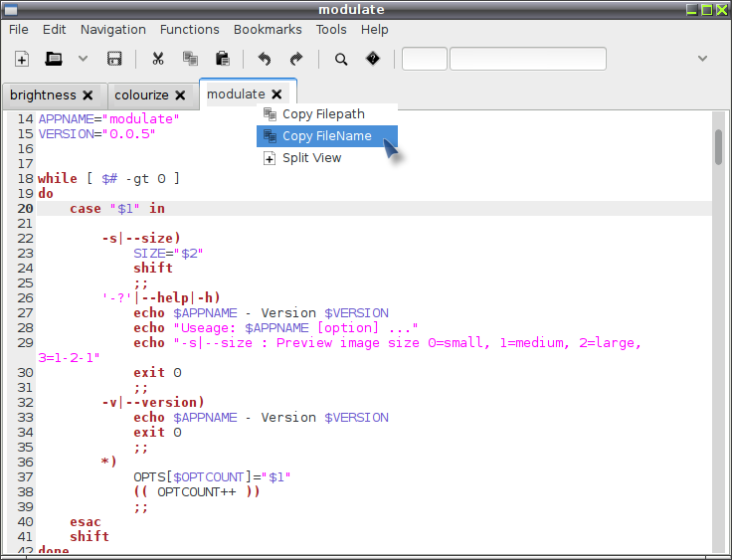732x560 pixels.
Task: Click the 'esac' keyword line
Action: pos(86,521)
